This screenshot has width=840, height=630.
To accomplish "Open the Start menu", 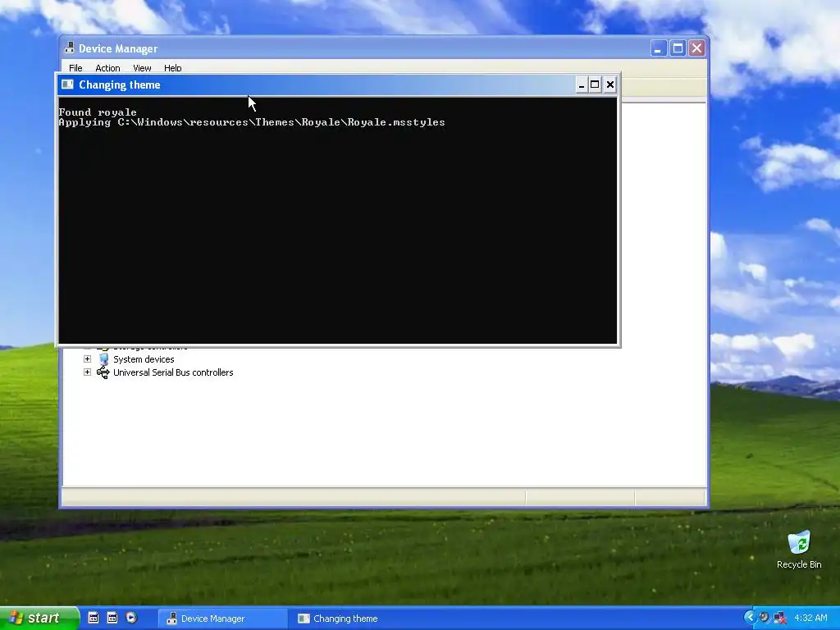I will coord(39,619).
